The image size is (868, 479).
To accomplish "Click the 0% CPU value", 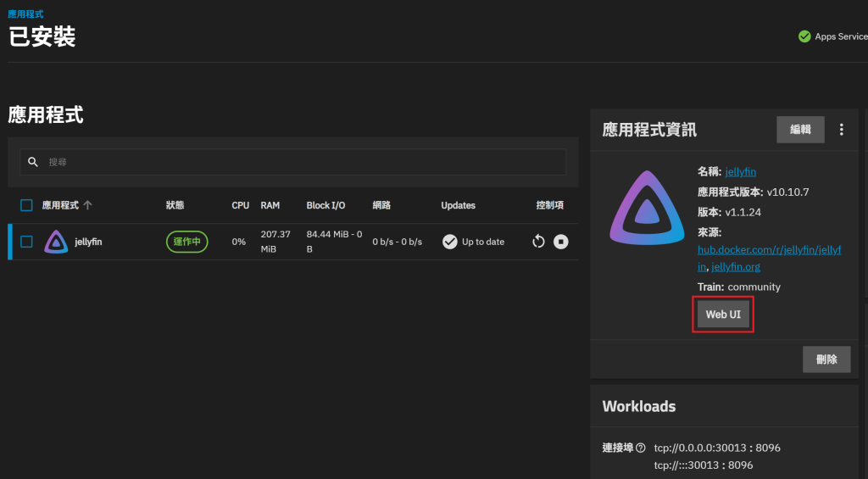I will coord(238,242).
